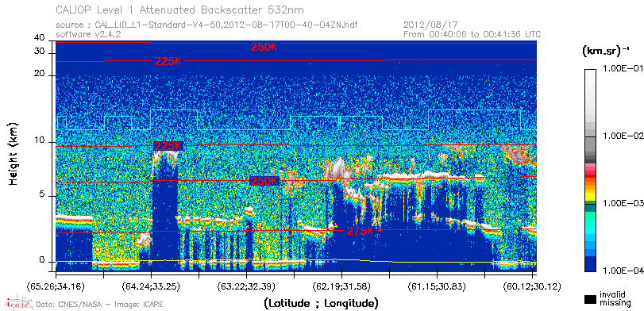Click the 'Data: CNES/NASA - Image: ICARE' credit
The image size is (644, 311).
tap(99, 305)
